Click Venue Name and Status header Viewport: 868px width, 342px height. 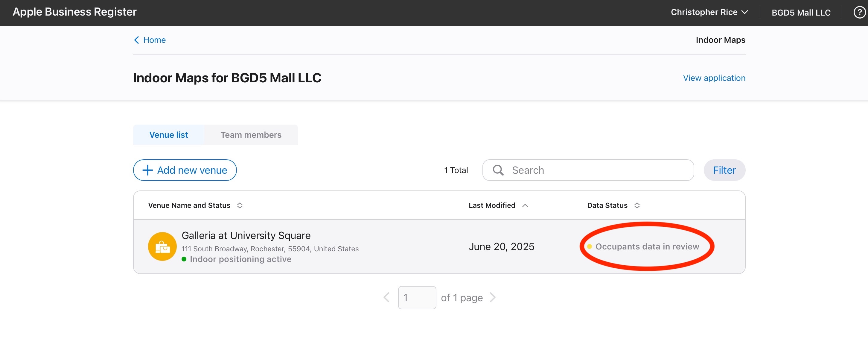pos(189,205)
